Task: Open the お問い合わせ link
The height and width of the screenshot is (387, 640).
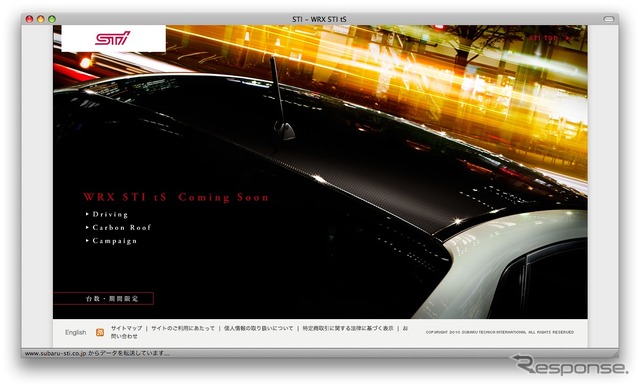Action: tap(124, 336)
